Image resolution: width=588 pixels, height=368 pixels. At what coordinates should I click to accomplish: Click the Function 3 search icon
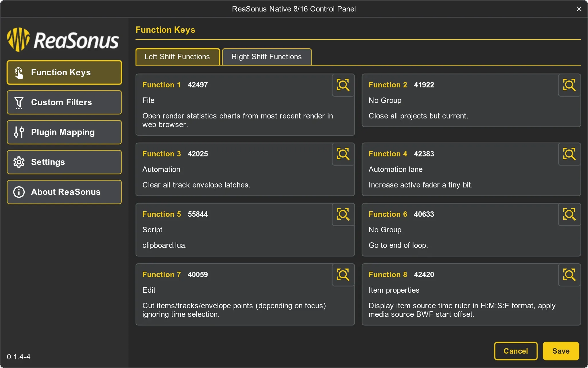click(343, 154)
